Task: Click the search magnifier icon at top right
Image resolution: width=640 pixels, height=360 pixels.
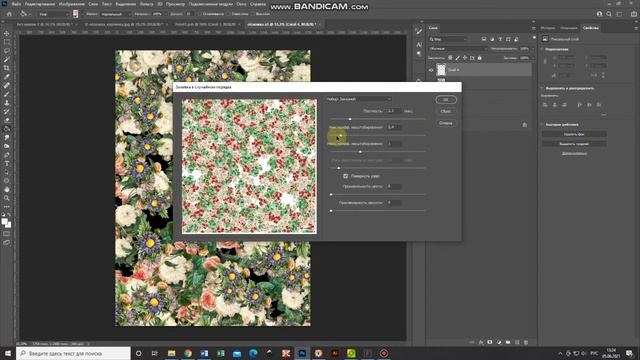Action: (x=609, y=14)
